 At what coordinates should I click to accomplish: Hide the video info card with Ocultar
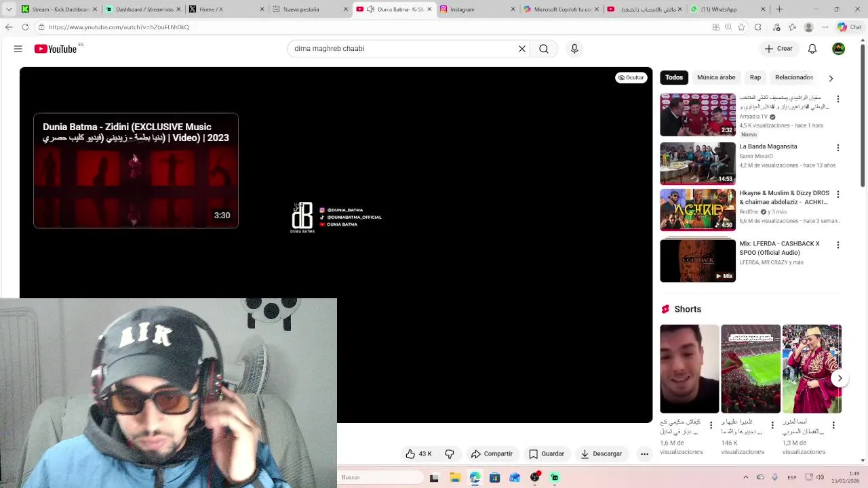click(631, 78)
